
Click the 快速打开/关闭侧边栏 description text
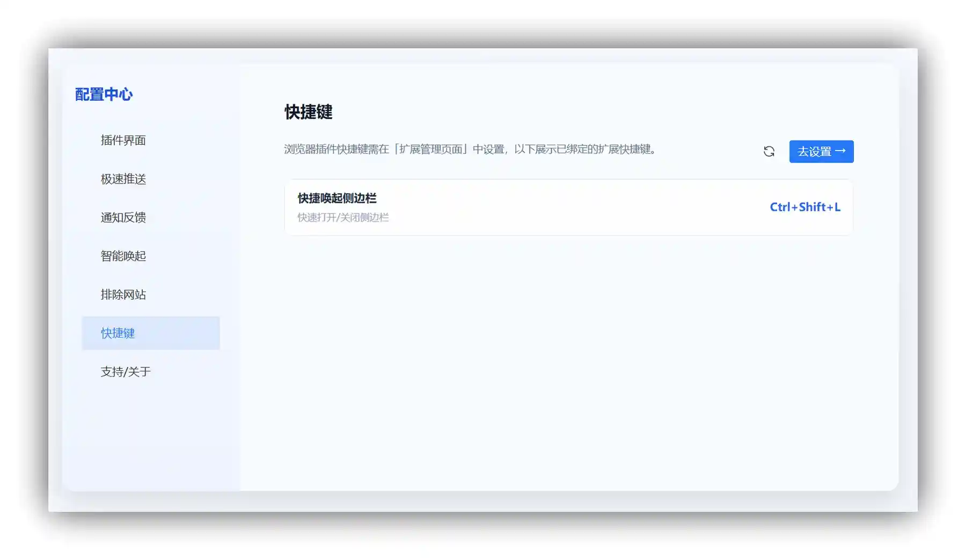[x=343, y=217]
